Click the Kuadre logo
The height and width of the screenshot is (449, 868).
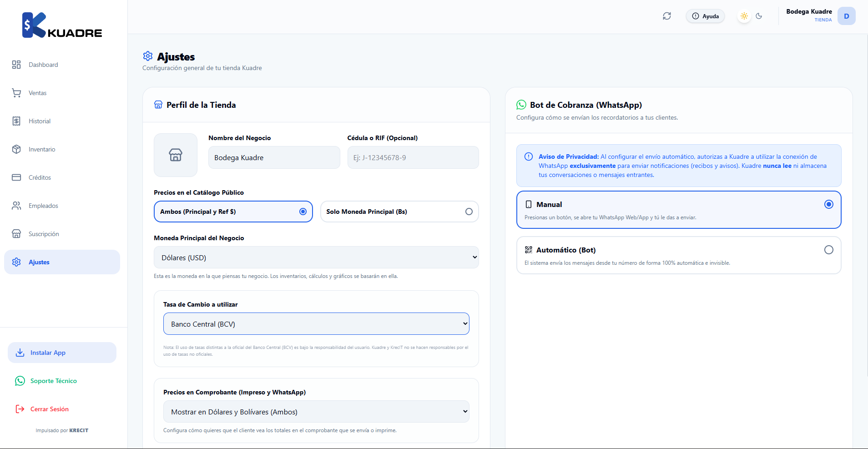coord(62,25)
